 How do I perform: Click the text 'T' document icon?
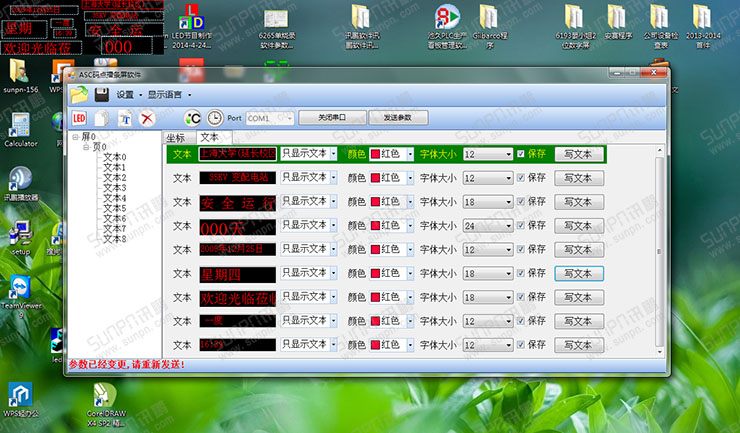pyautogui.click(x=125, y=118)
